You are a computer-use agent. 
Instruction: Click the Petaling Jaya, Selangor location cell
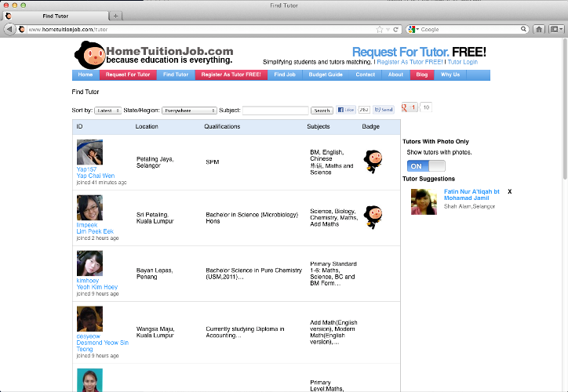tap(155, 162)
